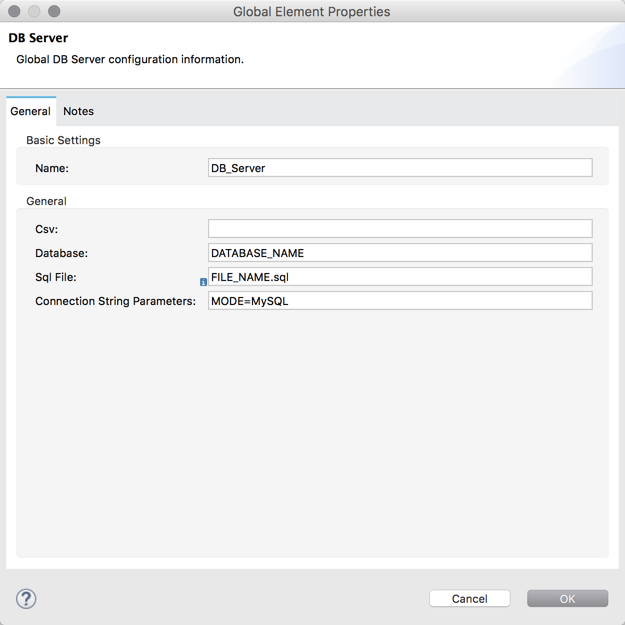Close the dialog with the red window button
Viewport: 625px width, 625px height.
[x=14, y=11]
